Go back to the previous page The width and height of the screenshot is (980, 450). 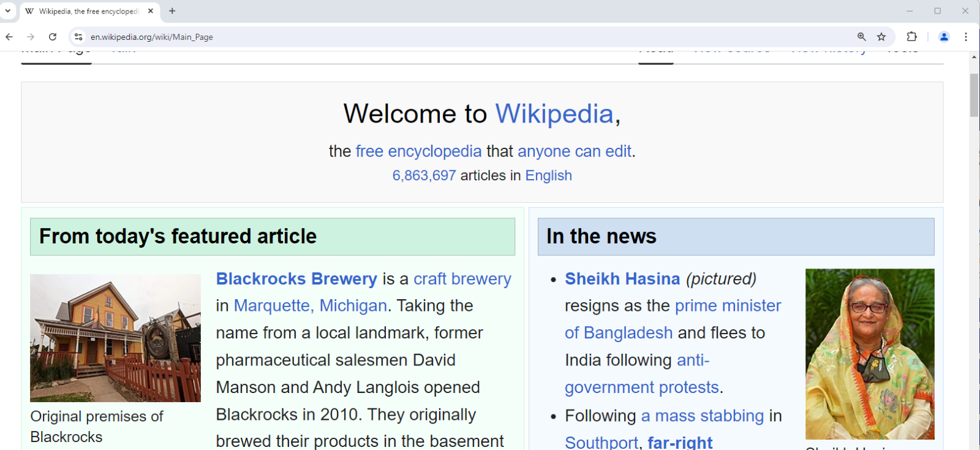point(9,37)
